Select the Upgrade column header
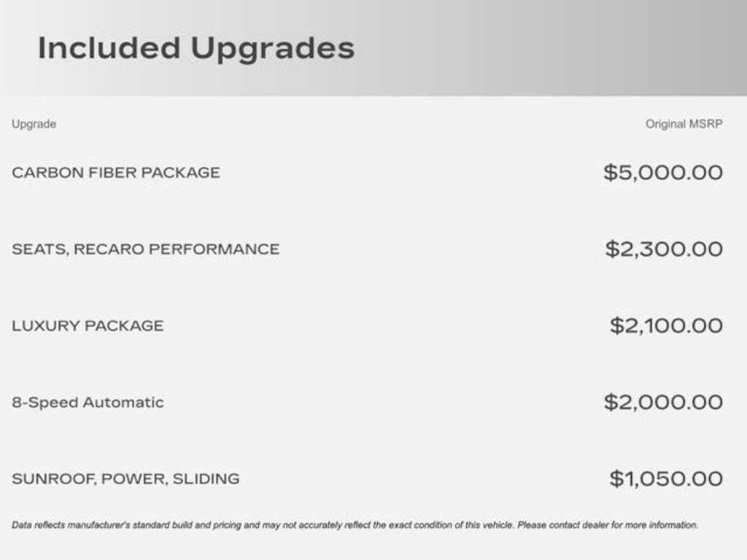Image resolution: width=747 pixels, height=560 pixels. (x=34, y=124)
